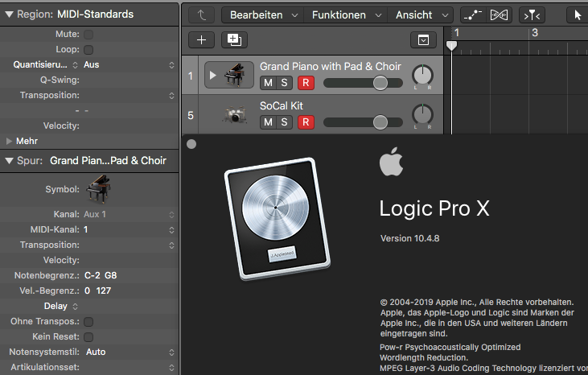Image resolution: width=588 pixels, height=375 pixels.
Task: Select the Grand Piano with Pad & Choir track name
Action: [331, 66]
